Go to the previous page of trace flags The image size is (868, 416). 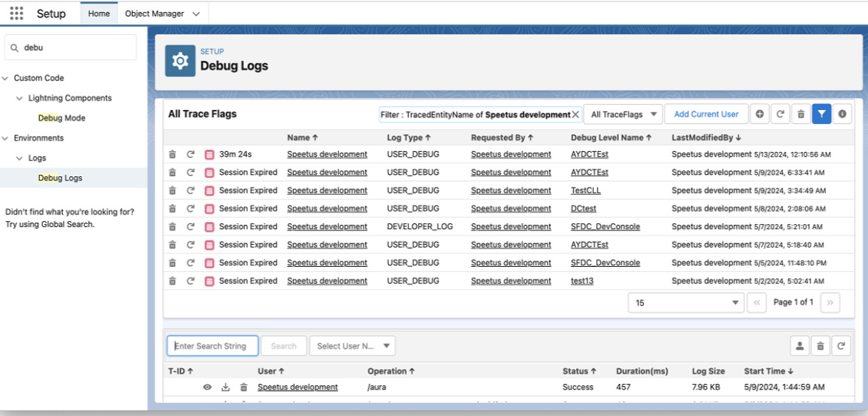point(757,303)
